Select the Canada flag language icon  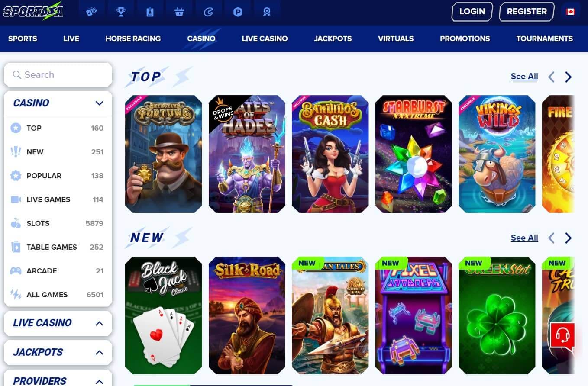coord(570,12)
